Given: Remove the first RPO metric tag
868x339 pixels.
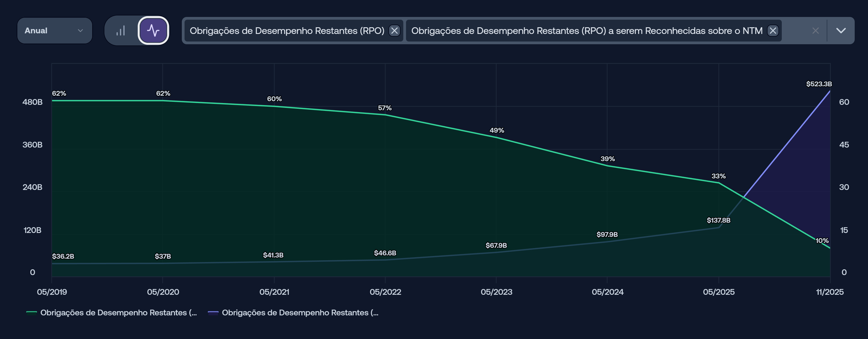Looking at the screenshot, I should click(394, 31).
